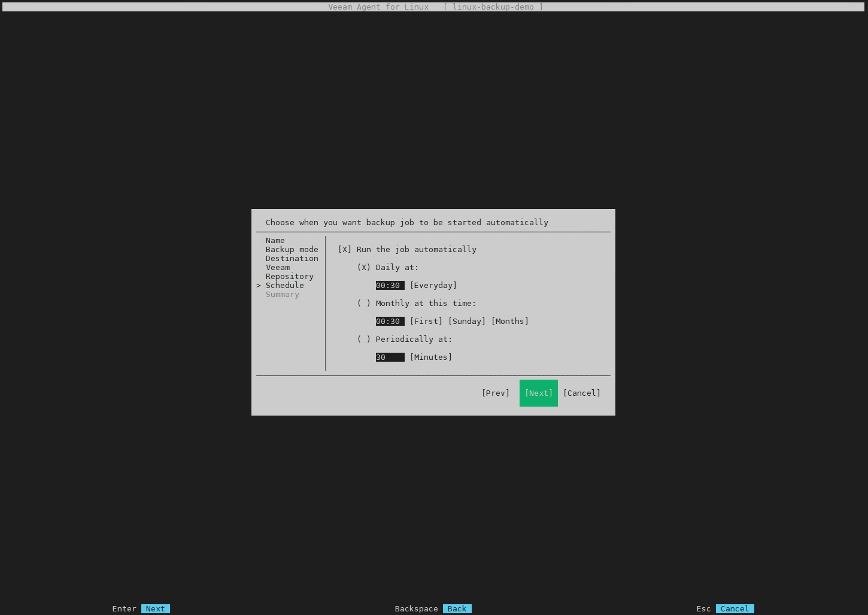
Task: Go to the Backup mode wizard step
Action: (292, 250)
